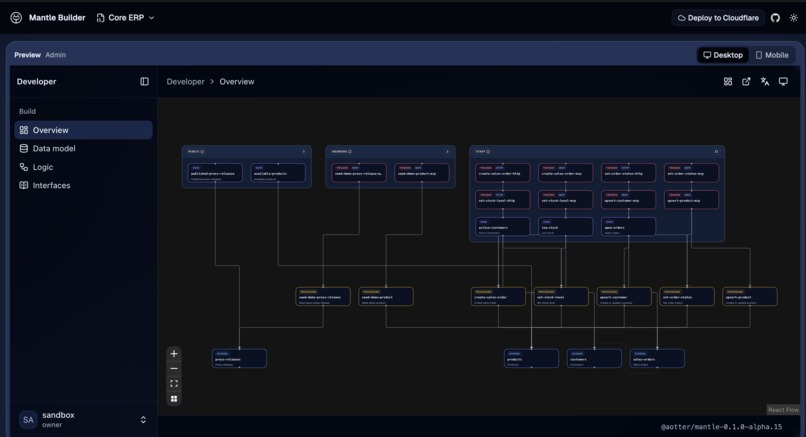Select the open-orders view node

(x=628, y=227)
